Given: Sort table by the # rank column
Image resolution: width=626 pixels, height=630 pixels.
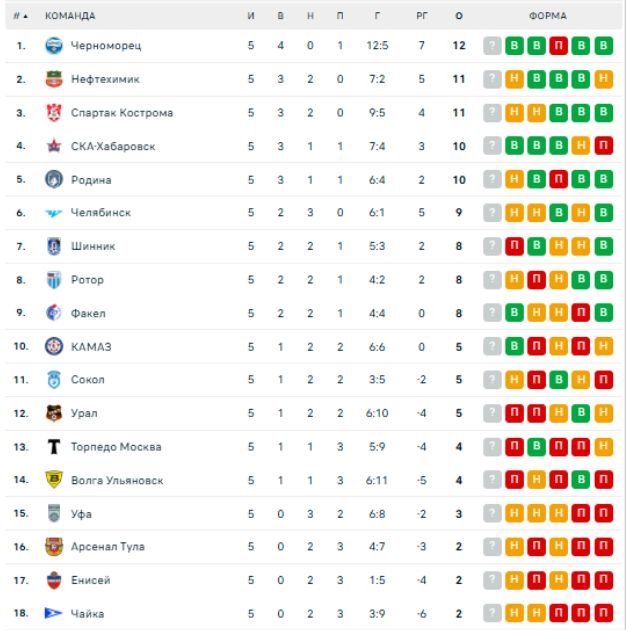Looking at the screenshot, I should pyautogui.click(x=20, y=16).
